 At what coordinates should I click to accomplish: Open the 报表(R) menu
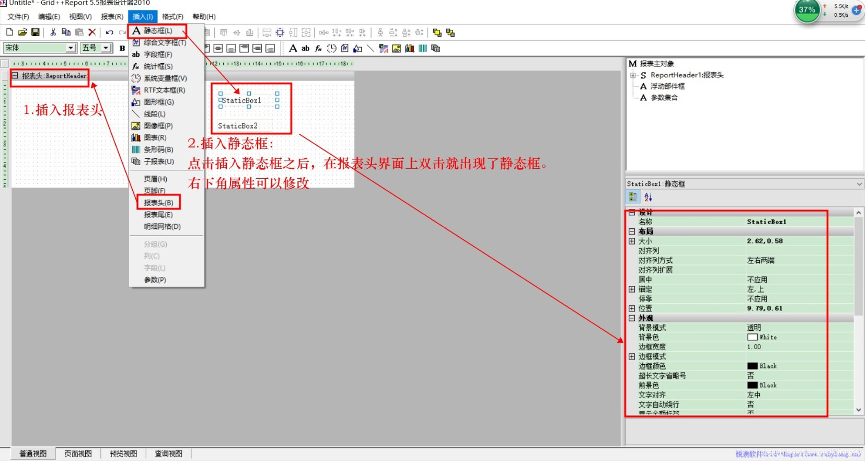click(112, 17)
